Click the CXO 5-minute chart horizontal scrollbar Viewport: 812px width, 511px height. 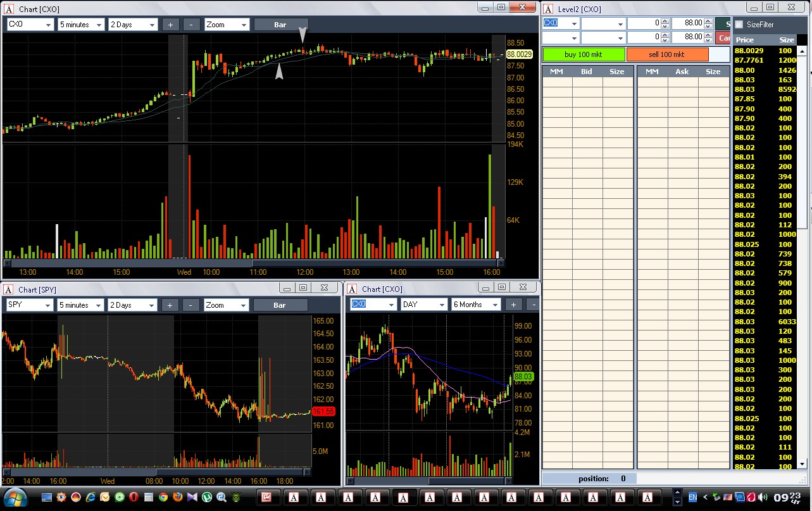point(254,263)
